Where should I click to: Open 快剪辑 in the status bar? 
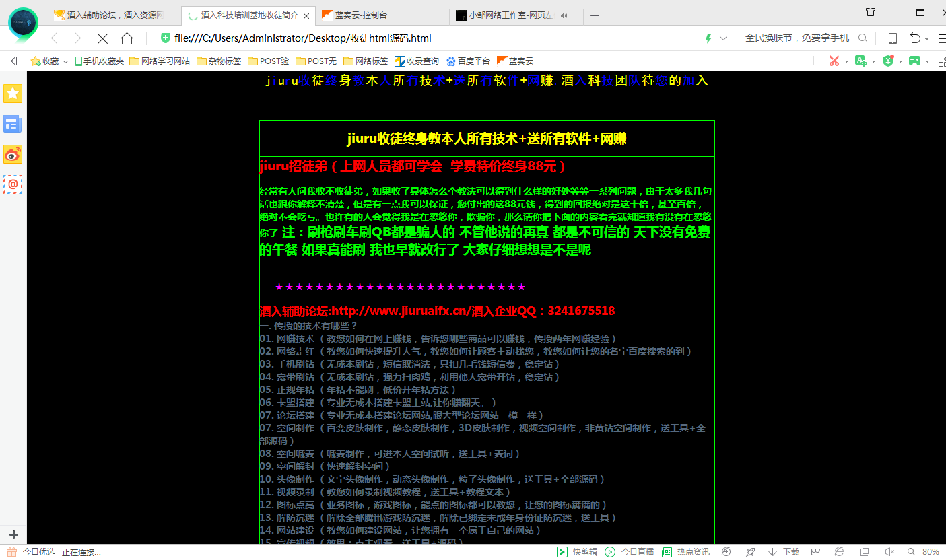point(577,552)
